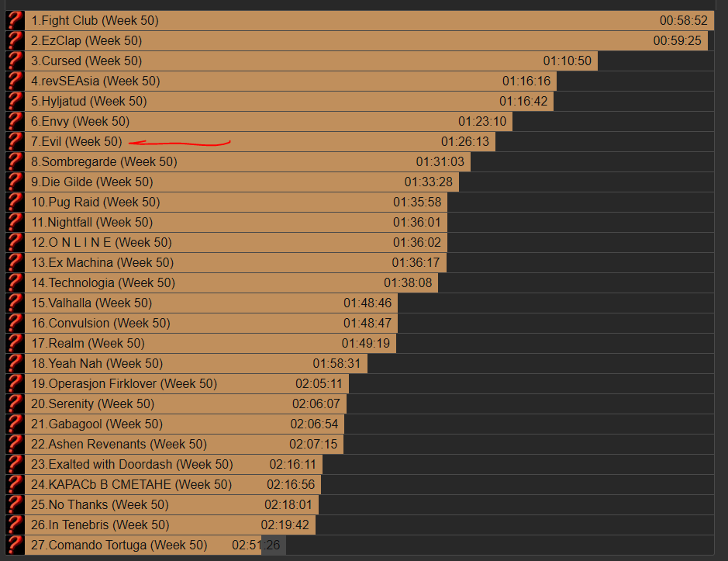The height and width of the screenshot is (561, 728).
Task: Select the '21.Gabagool (Week 50)' label
Action: click(97, 424)
